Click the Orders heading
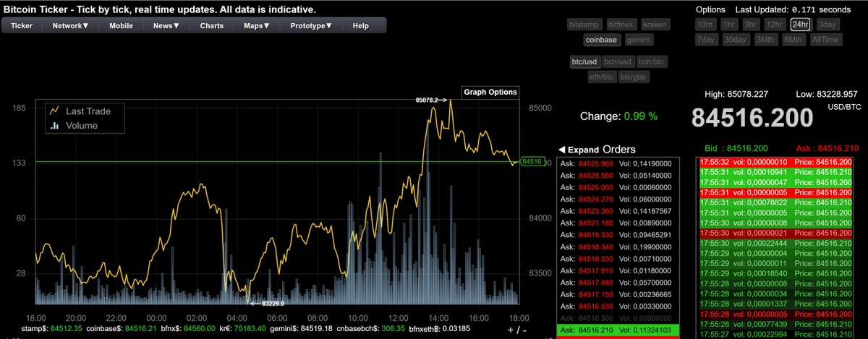This screenshot has width=868, height=339. pos(619,149)
